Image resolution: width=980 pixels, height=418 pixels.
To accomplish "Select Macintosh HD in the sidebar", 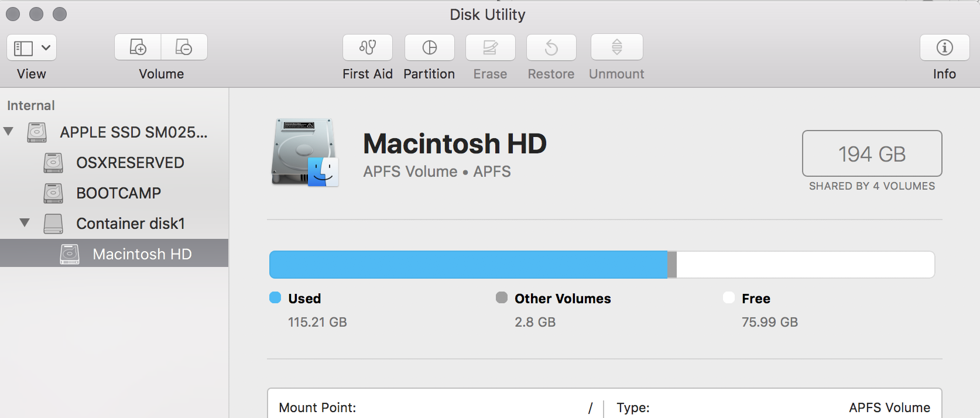I will point(142,253).
